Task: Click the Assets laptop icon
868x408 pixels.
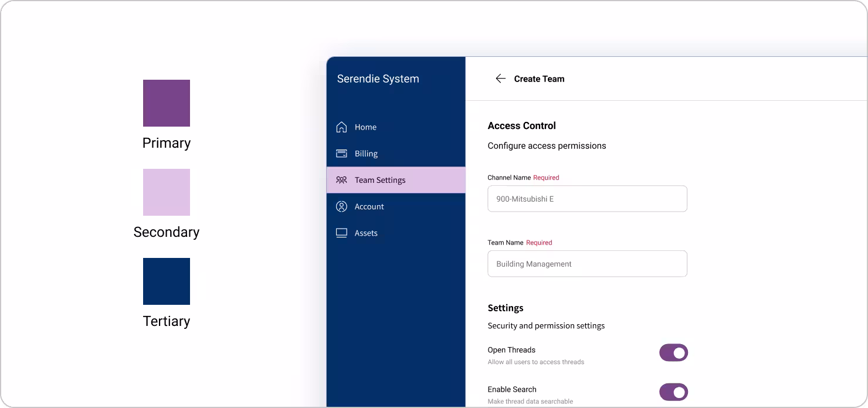Action: [x=341, y=233]
